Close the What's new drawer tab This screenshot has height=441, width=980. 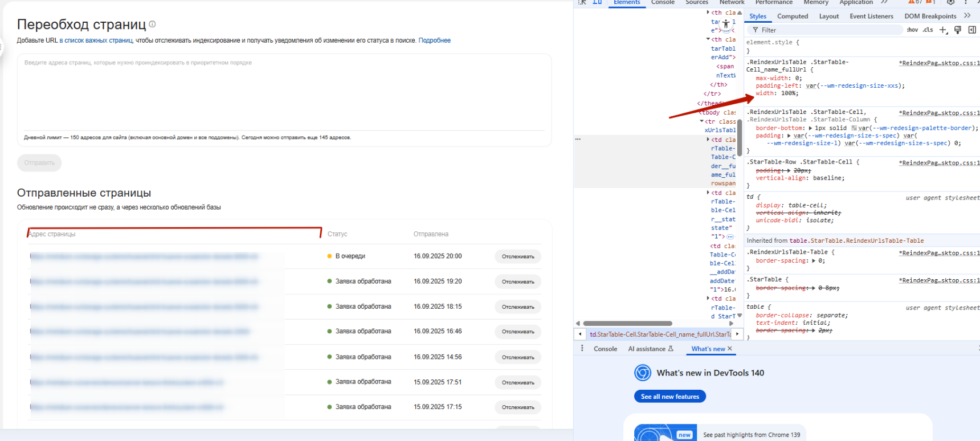[x=730, y=349]
